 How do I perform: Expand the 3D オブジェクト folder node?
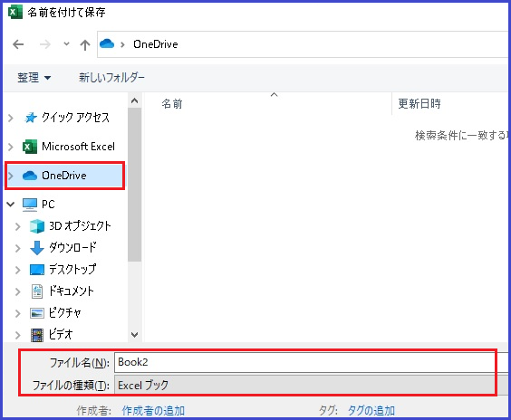[18, 226]
